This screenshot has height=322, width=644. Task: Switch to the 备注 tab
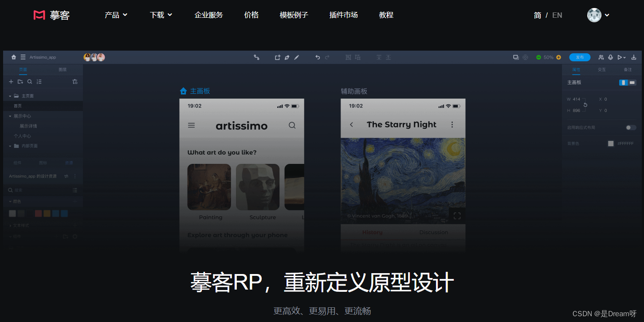coord(628,70)
